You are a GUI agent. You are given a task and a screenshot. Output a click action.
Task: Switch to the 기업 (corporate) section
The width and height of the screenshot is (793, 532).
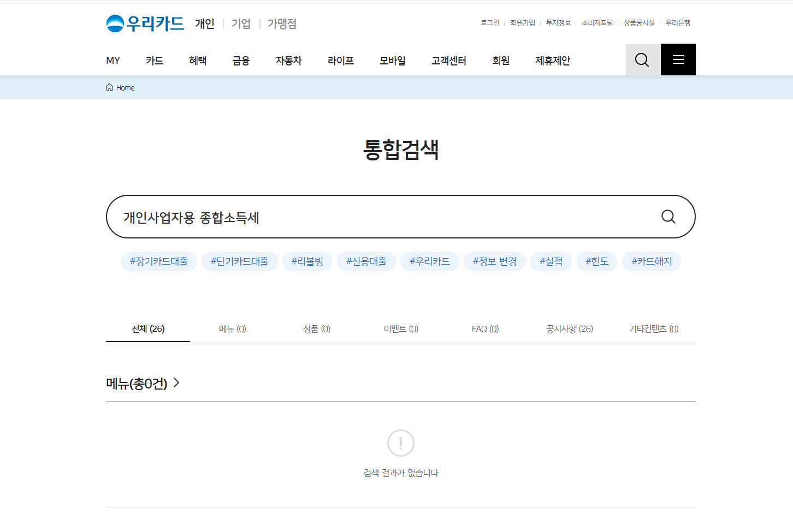[240, 24]
